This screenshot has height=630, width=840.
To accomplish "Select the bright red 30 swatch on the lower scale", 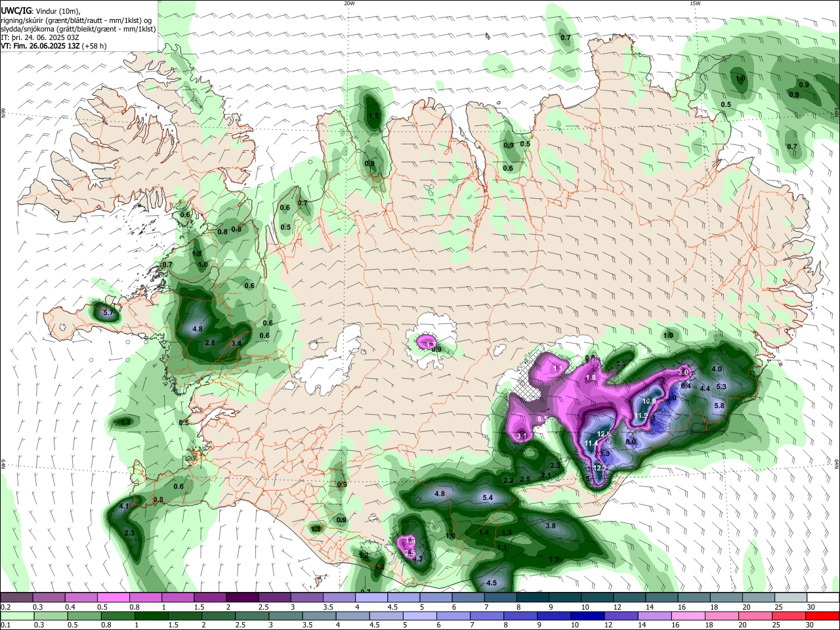I will [824, 616].
